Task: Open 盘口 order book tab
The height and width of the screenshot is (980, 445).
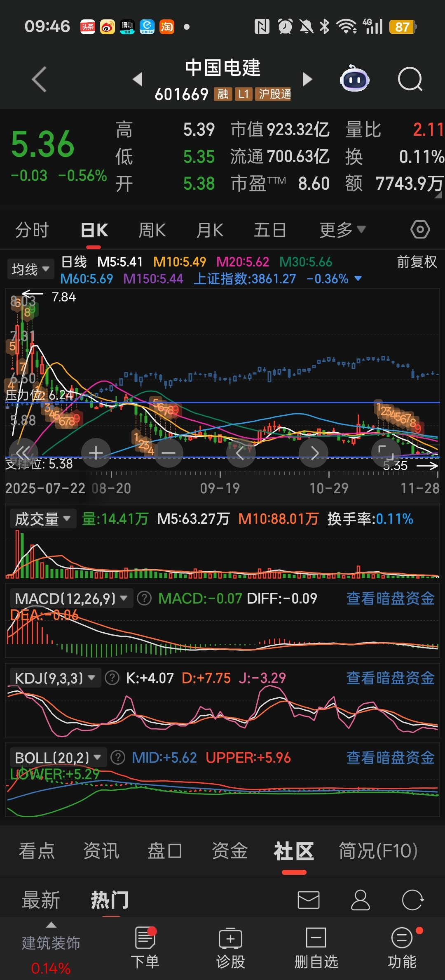Action: coord(165,850)
